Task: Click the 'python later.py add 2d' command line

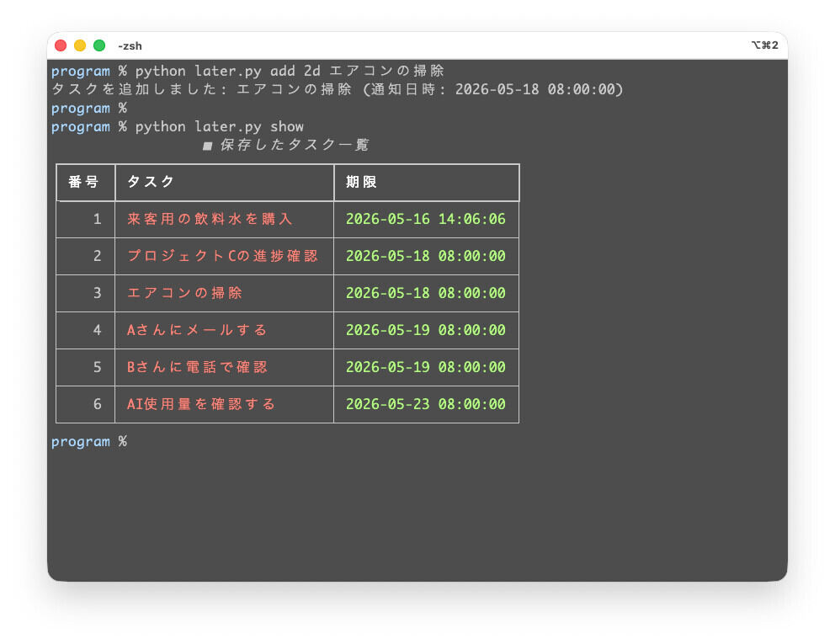Action: pyautogui.click(x=247, y=71)
